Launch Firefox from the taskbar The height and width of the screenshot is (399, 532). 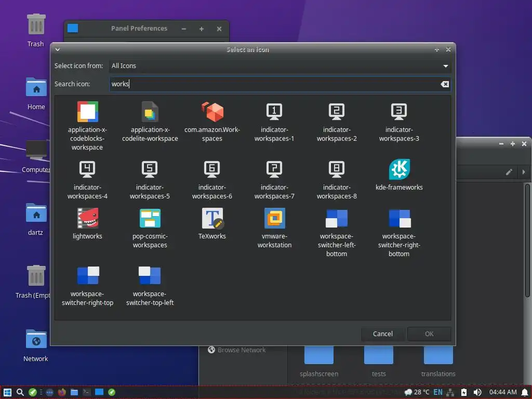click(62, 392)
